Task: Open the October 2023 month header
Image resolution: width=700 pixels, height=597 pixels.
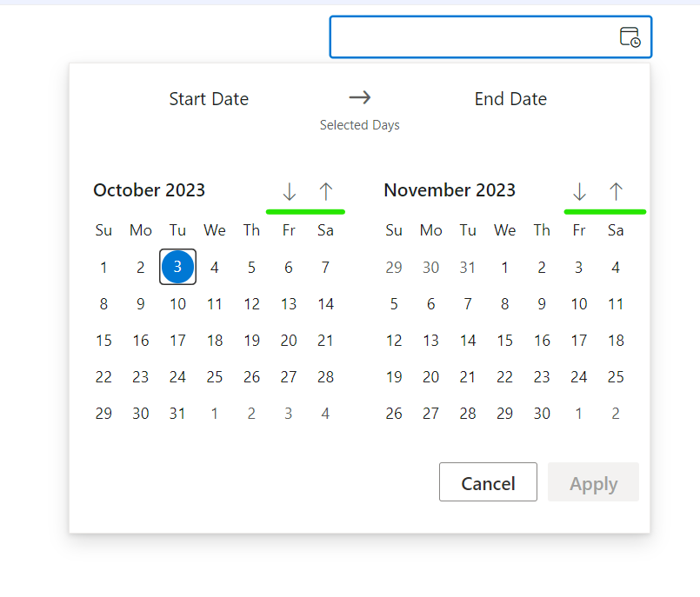Action: [150, 190]
